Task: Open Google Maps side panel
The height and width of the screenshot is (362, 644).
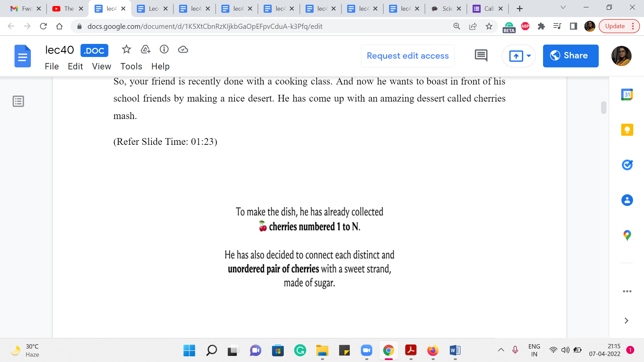Action: 627,235
